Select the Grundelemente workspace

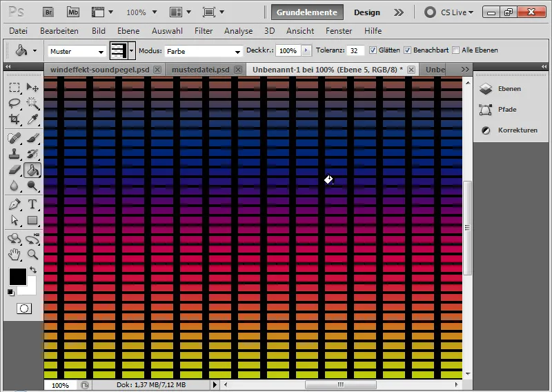307,12
